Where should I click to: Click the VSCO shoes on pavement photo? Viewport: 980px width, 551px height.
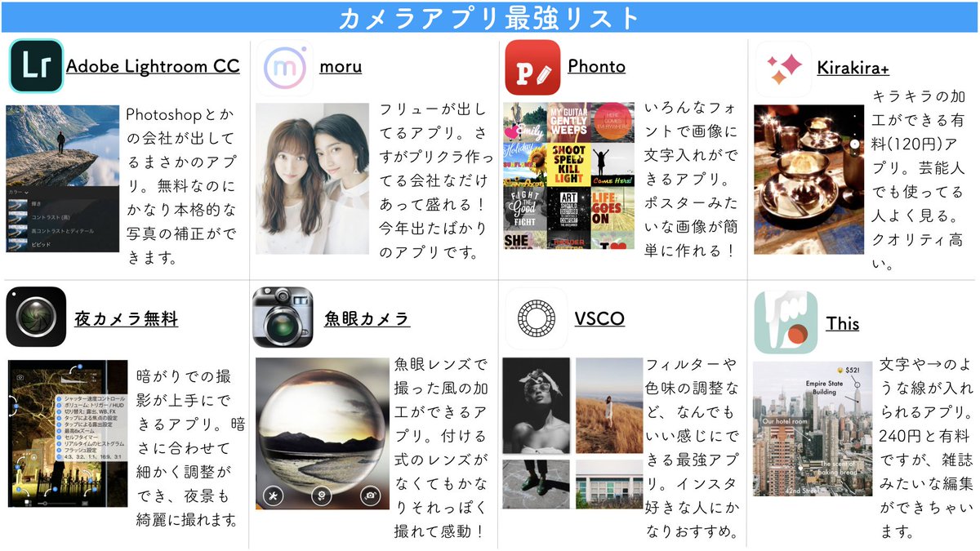[x=536, y=484]
